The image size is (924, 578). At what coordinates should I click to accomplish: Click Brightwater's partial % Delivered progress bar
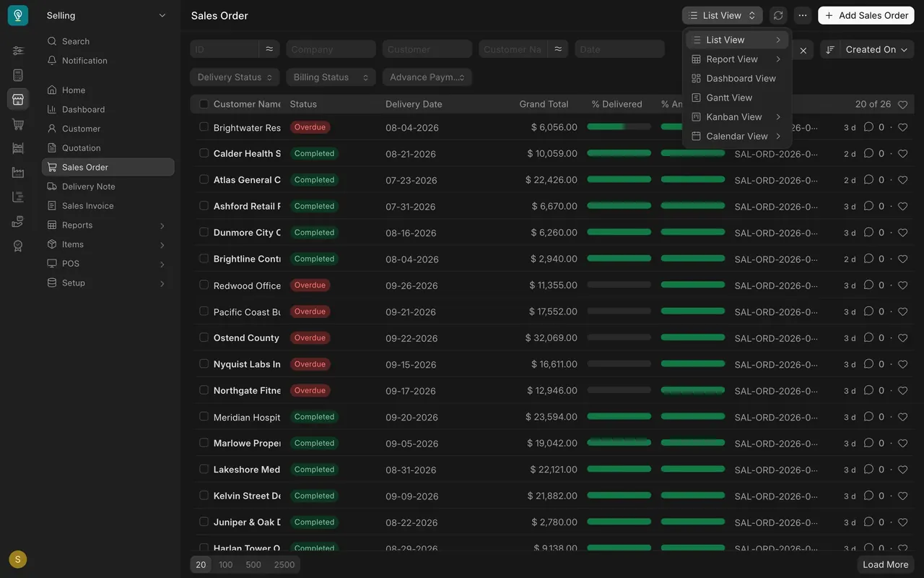(x=619, y=126)
